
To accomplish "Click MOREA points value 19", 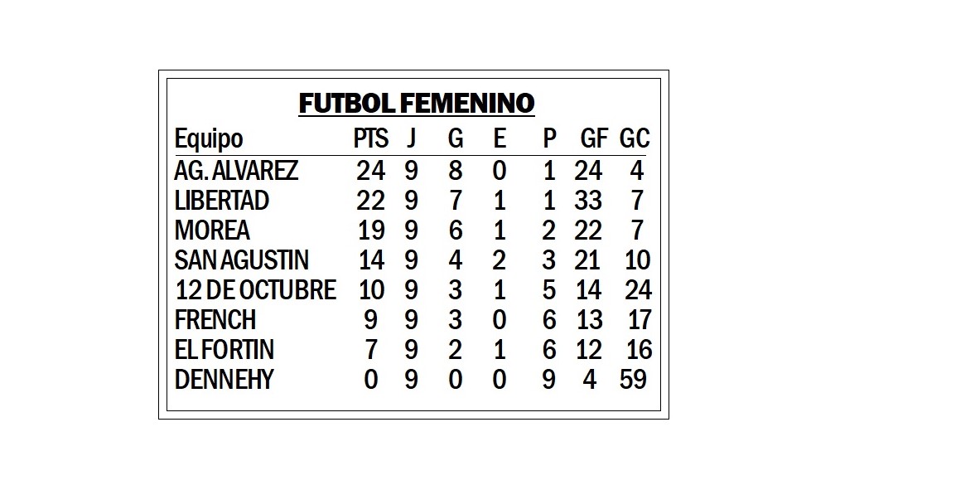I will point(371,230).
